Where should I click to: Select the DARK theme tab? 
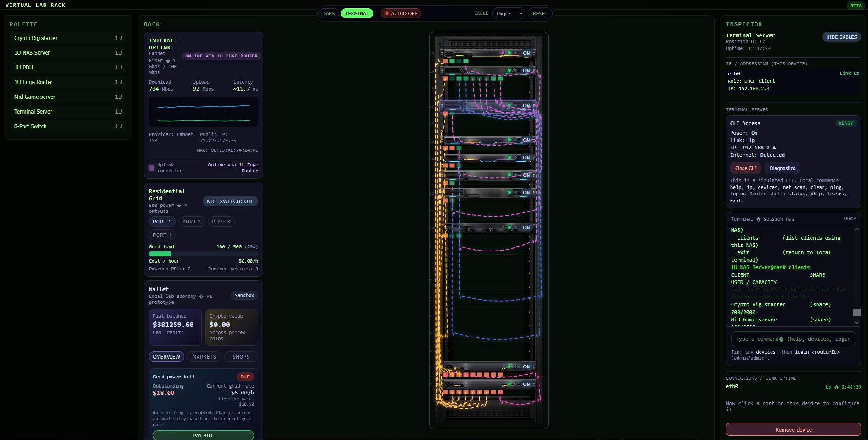[329, 13]
